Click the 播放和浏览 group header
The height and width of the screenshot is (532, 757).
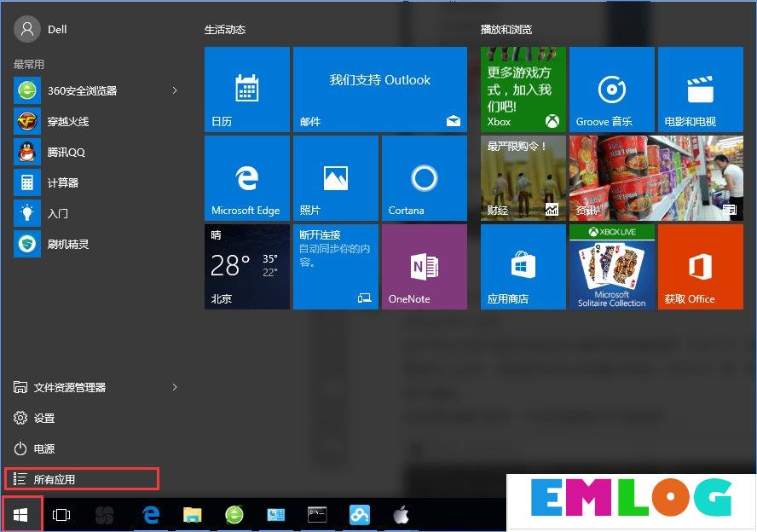click(x=506, y=30)
